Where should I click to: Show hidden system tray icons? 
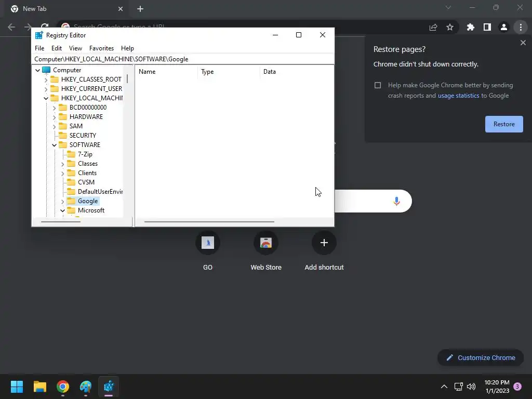pyautogui.click(x=444, y=387)
